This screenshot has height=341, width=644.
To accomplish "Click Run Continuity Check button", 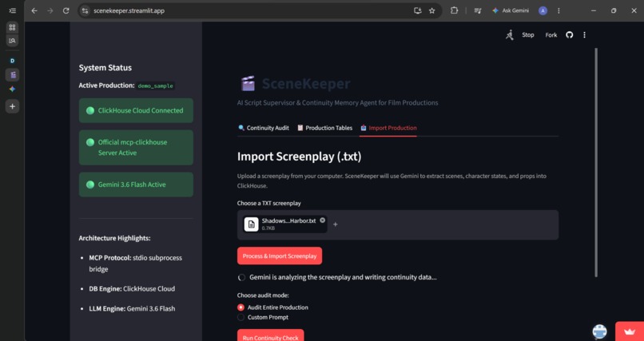I will 271,335.
